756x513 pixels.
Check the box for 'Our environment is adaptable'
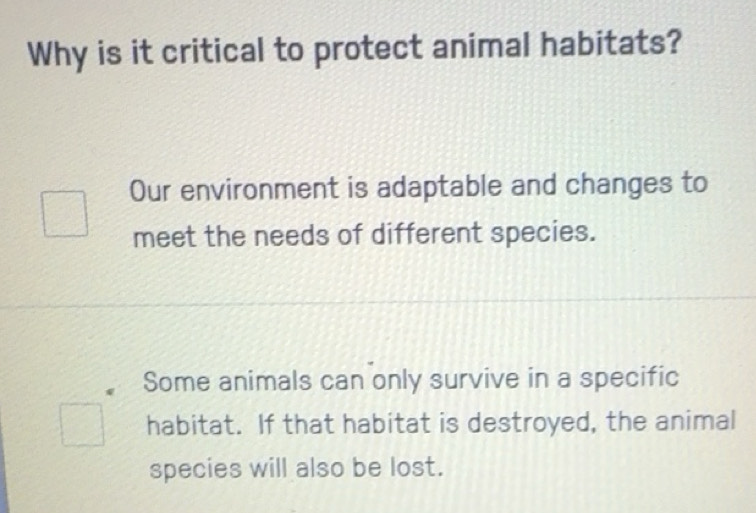[65, 214]
